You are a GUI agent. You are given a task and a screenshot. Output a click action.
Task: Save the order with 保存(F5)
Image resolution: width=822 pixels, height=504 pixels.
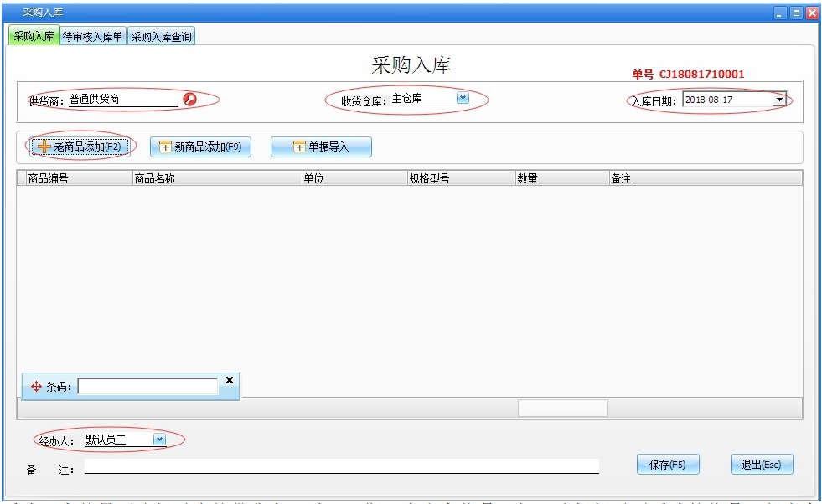click(x=668, y=464)
